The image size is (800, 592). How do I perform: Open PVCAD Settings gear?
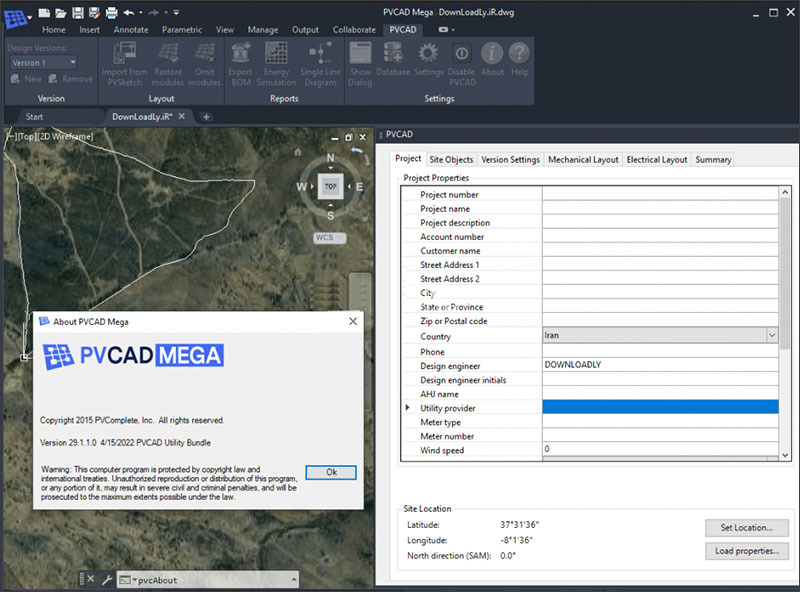(429, 59)
